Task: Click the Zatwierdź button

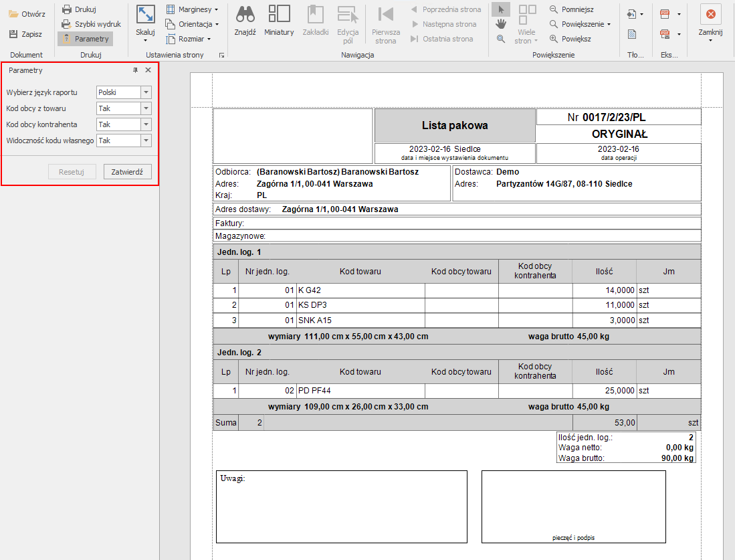Action: click(127, 171)
